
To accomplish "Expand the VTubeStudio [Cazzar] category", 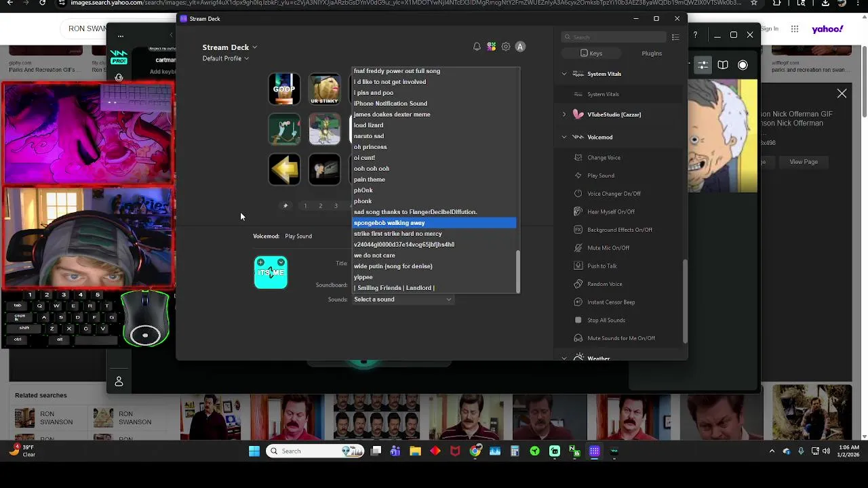I will [564, 115].
